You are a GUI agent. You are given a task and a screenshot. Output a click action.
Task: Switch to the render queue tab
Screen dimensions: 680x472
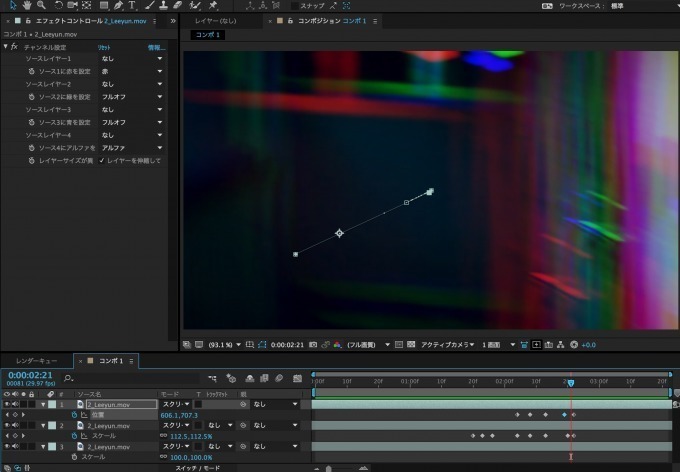tap(36, 361)
